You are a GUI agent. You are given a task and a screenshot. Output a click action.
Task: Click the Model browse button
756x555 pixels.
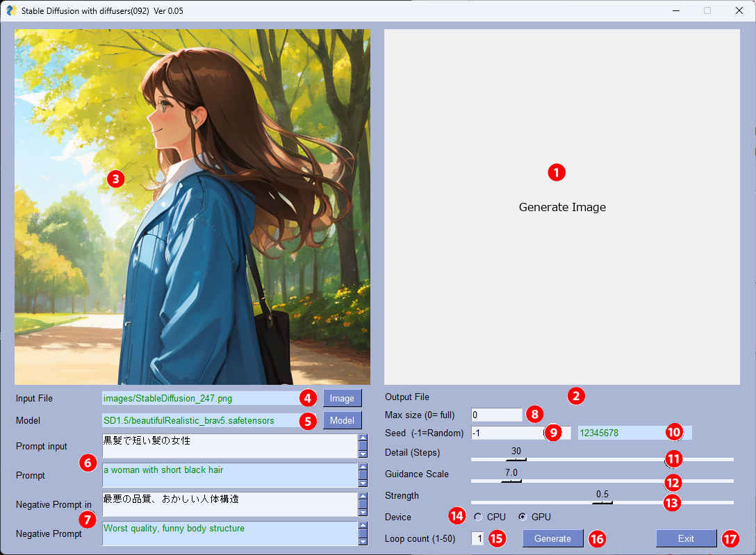pyautogui.click(x=342, y=420)
